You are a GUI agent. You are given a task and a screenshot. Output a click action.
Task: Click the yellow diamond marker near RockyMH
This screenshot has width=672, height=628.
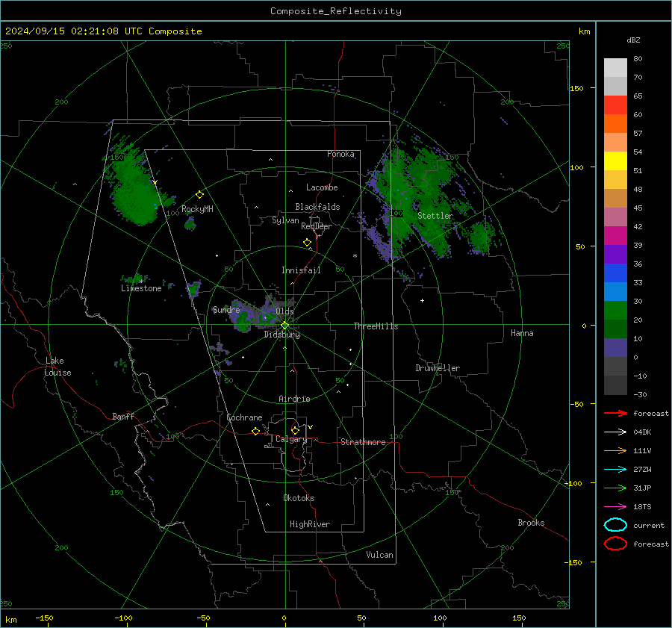coord(199,195)
